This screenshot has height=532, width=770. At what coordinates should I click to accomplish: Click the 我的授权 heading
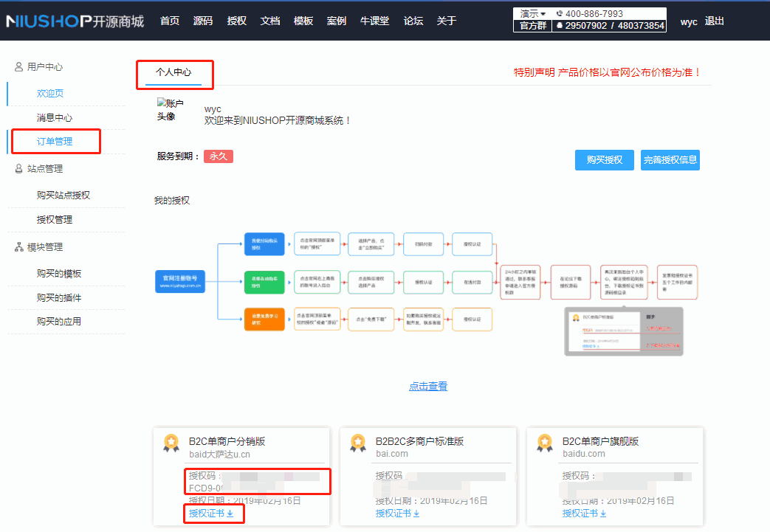coord(172,201)
